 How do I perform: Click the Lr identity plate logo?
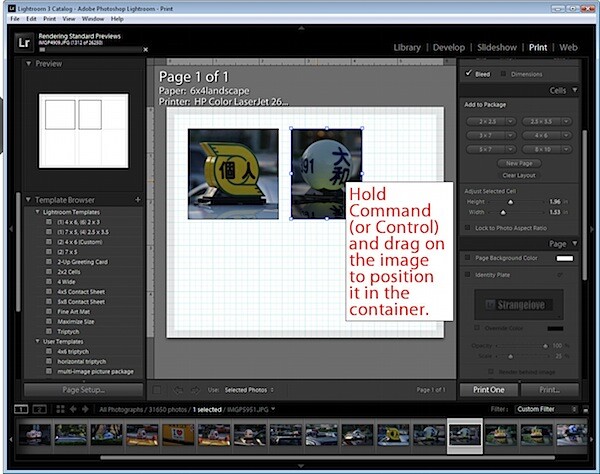23,42
